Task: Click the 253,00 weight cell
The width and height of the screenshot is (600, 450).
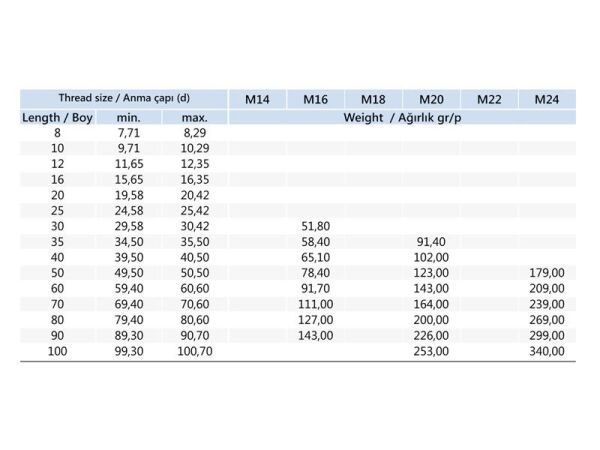Action: [x=431, y=351]
